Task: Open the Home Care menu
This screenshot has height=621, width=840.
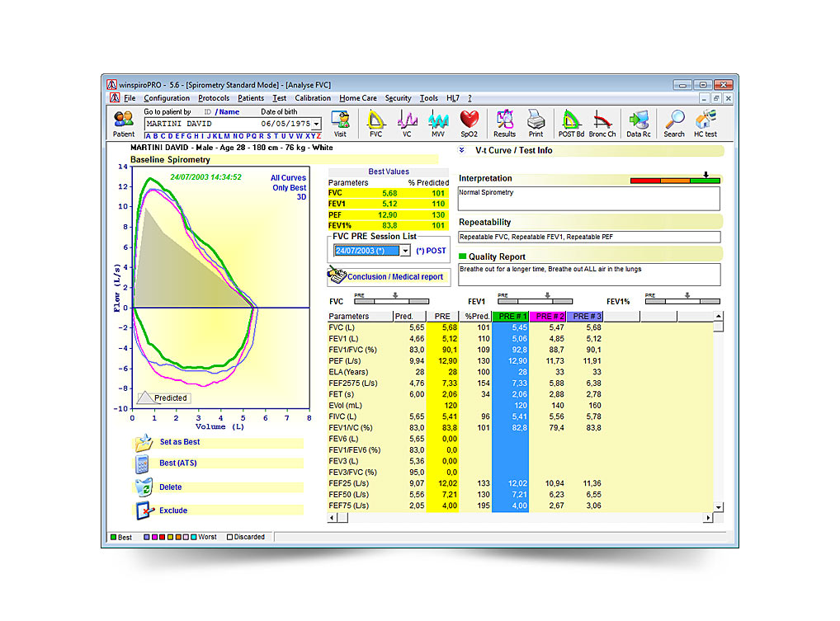Action: point(357,98)
